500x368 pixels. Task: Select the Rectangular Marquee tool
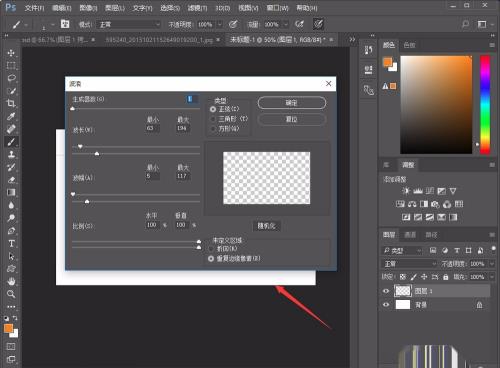[x=11, y=65]
